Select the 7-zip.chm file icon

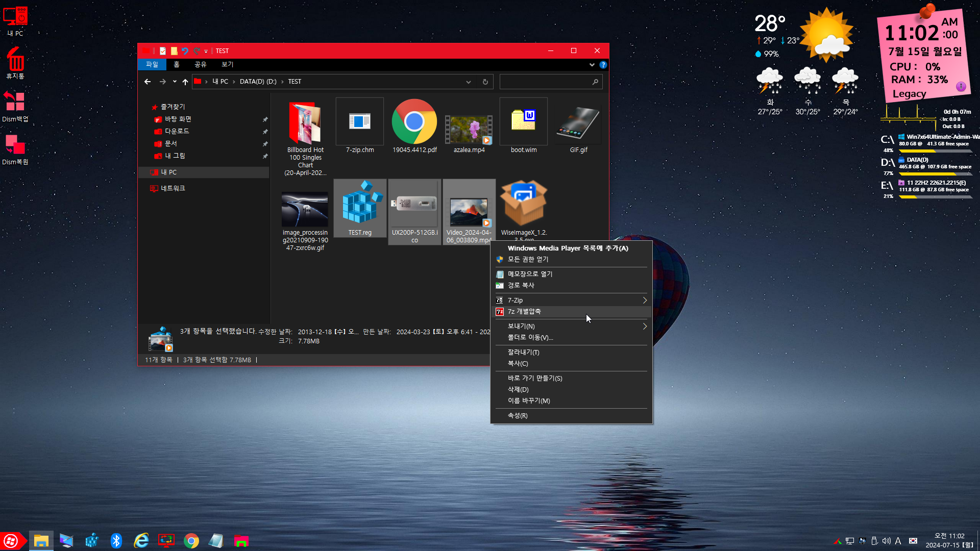[360, 122]
